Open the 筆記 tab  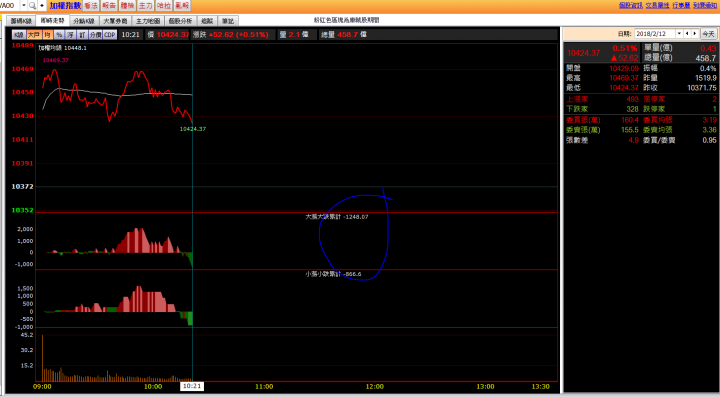(228, 21)
